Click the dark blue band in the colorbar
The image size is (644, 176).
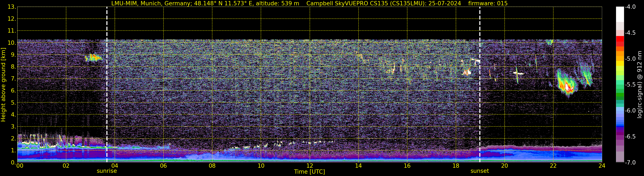tap(620, 126)
